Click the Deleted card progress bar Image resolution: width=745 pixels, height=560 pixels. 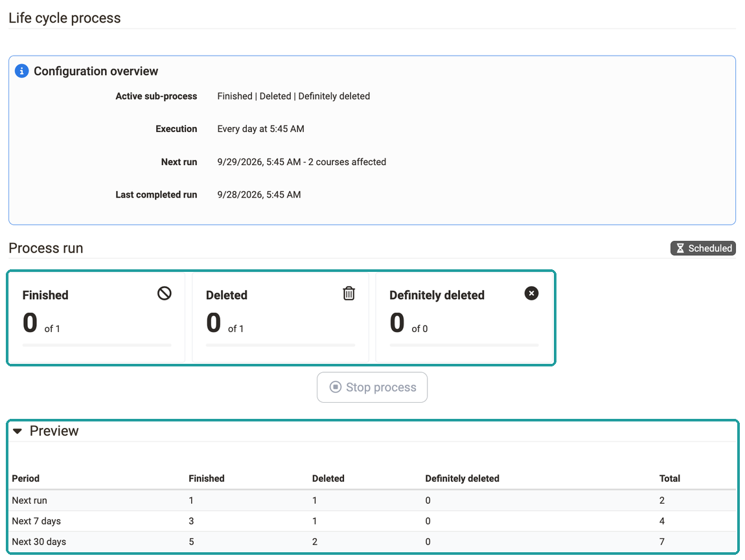[x=281, y=345]
